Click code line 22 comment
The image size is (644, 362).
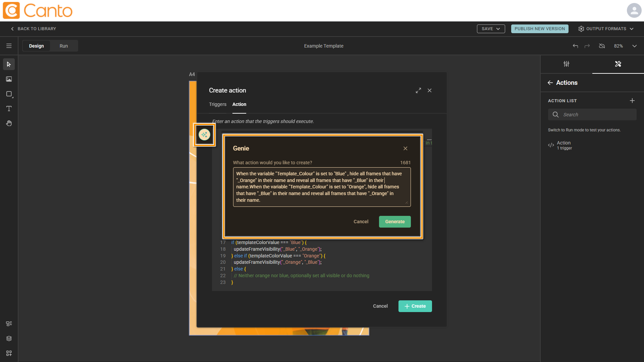coord(302,276)
